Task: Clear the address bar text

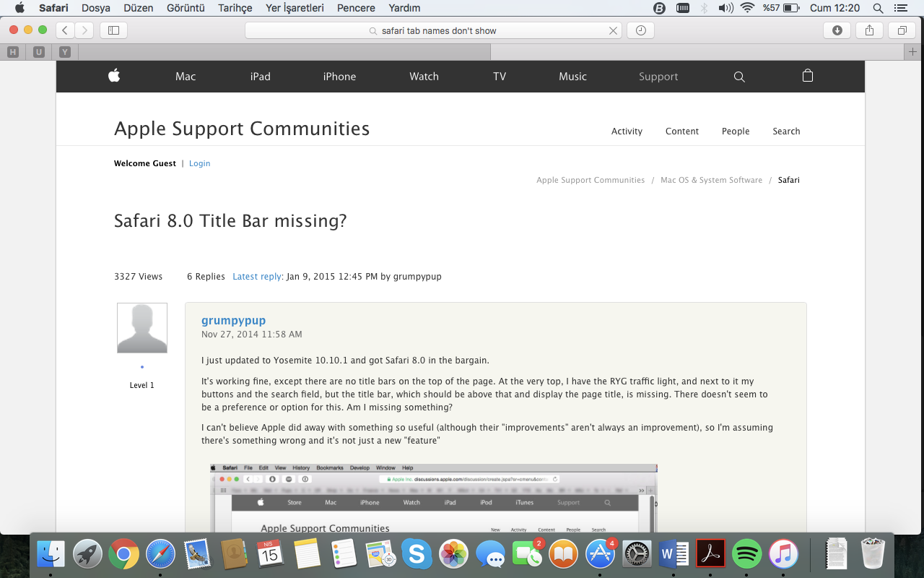Action: click(613, 31)
